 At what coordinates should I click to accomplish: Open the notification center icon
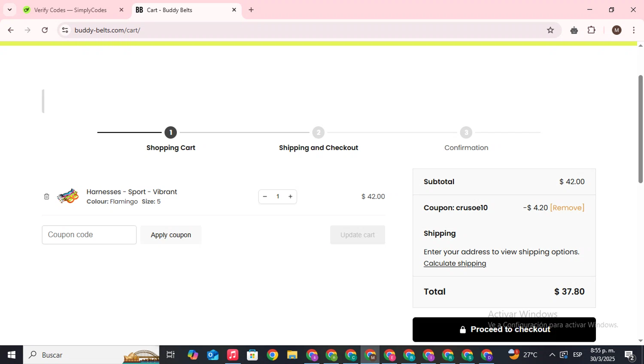point(630,355)
